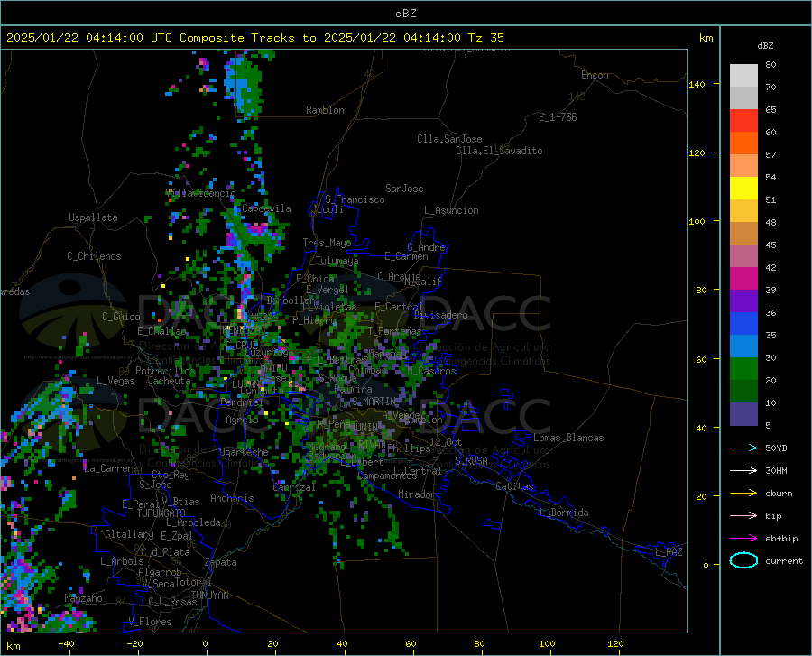Click the 'Zapata' map label

[x=221, y=562]
